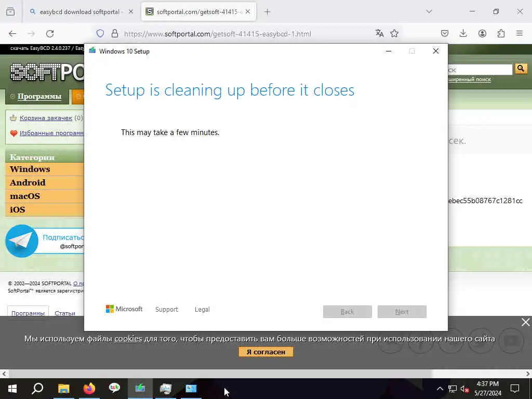Image resolution: width=532 pixels, height=399 pixels.
Task: Open Избранные программы link
Action: [51, 133]
